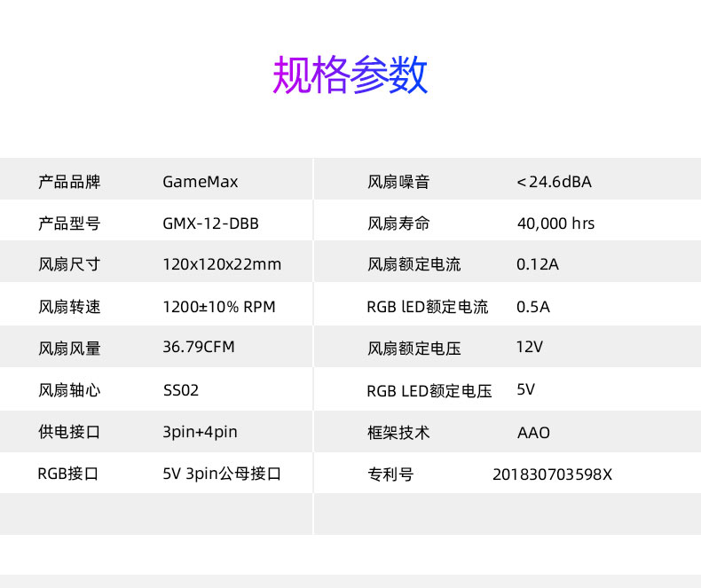701x588 pixels.
Task: Click the SS02 bearing value
Action: pyautogui.click(x=181, y=390)
